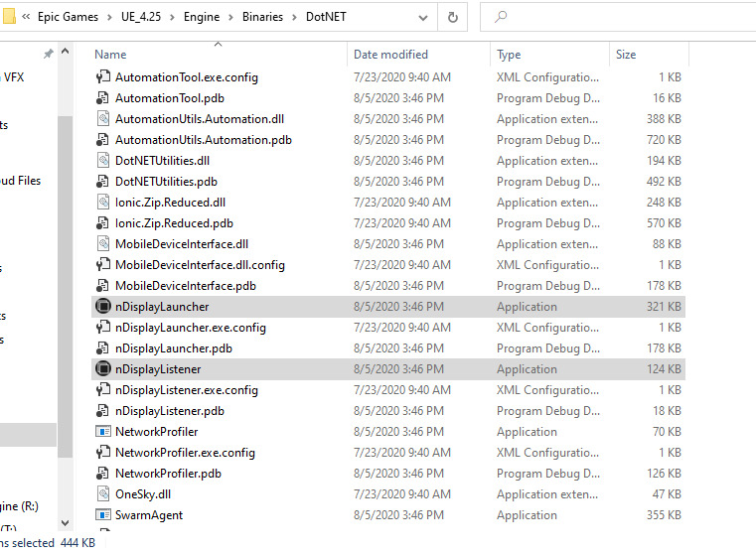Expand the arrow after UE_4.25 breadcrumb
This screenshot has height=554, width=756.
[172, 17]
